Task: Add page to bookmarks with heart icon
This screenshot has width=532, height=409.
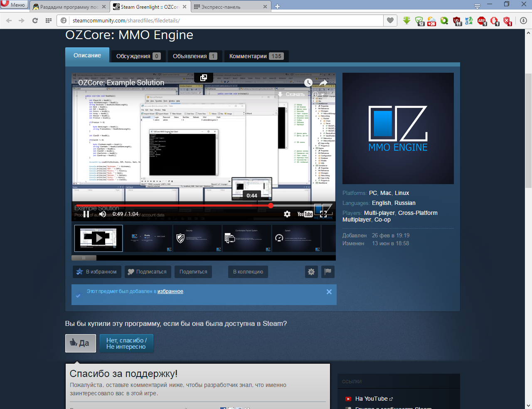Action: pyautogui.click(x=390, y=20)
